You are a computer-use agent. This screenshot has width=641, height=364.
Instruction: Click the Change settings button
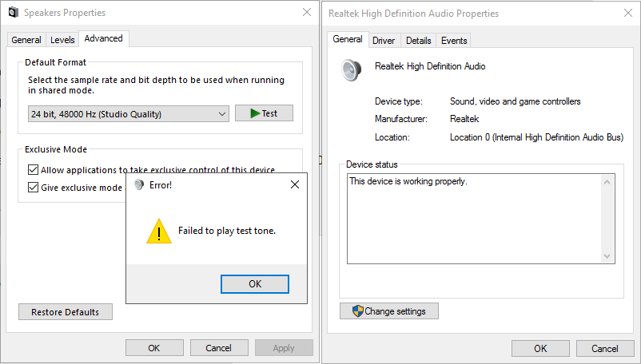click(x=389, y=311)
